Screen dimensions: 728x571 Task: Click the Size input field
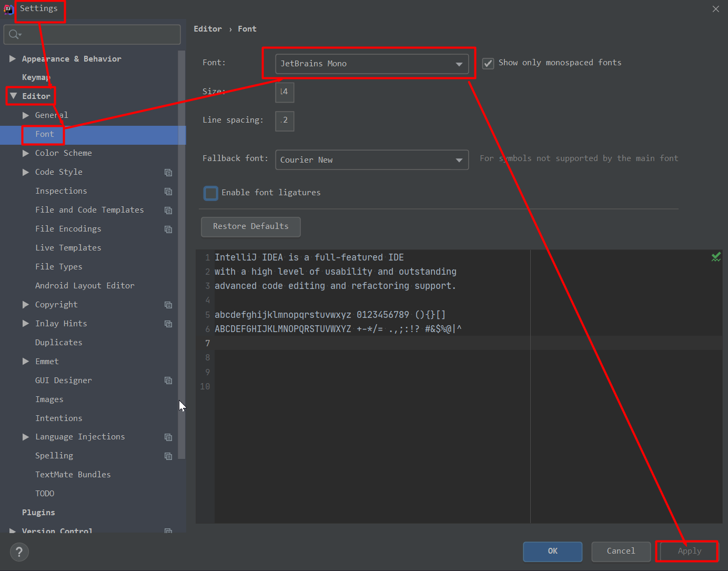tap(285, 92)
